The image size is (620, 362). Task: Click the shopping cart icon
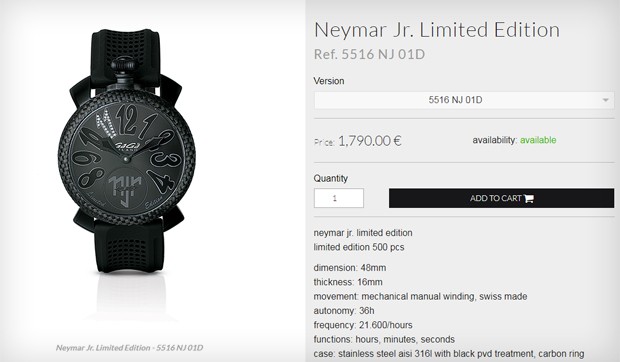(x=529, y=198)
